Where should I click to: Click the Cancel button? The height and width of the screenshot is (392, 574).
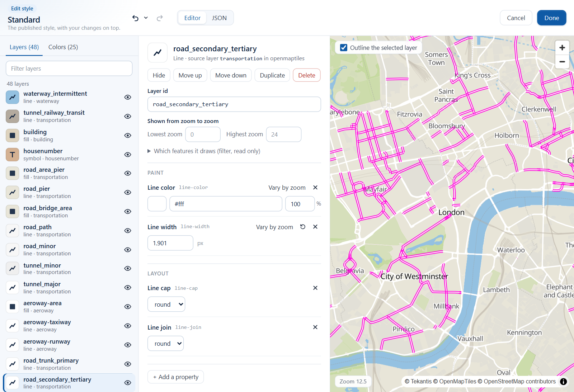click(516, 18)
